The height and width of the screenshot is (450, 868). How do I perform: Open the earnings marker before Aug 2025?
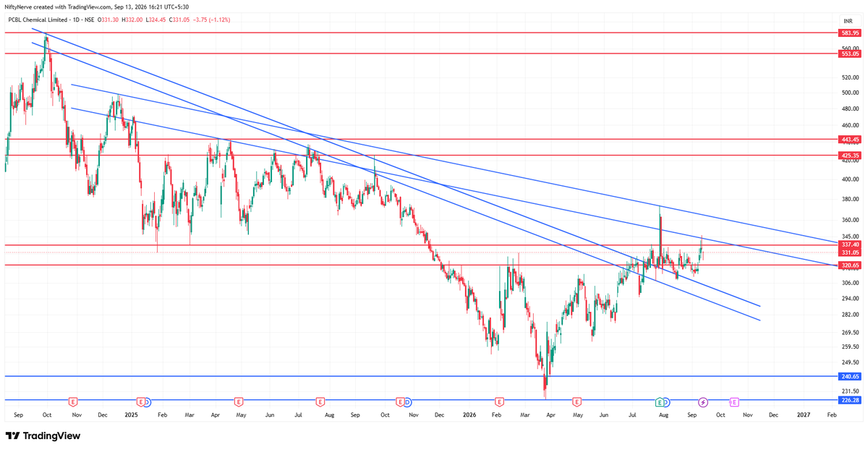coord(320,402)
